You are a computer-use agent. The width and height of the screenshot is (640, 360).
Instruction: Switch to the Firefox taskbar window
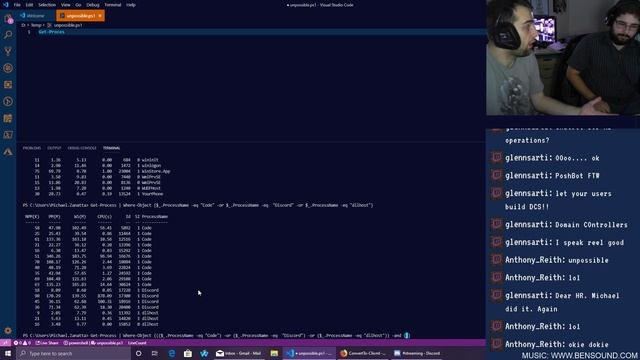pyautogui.click(x=363, y=353)
